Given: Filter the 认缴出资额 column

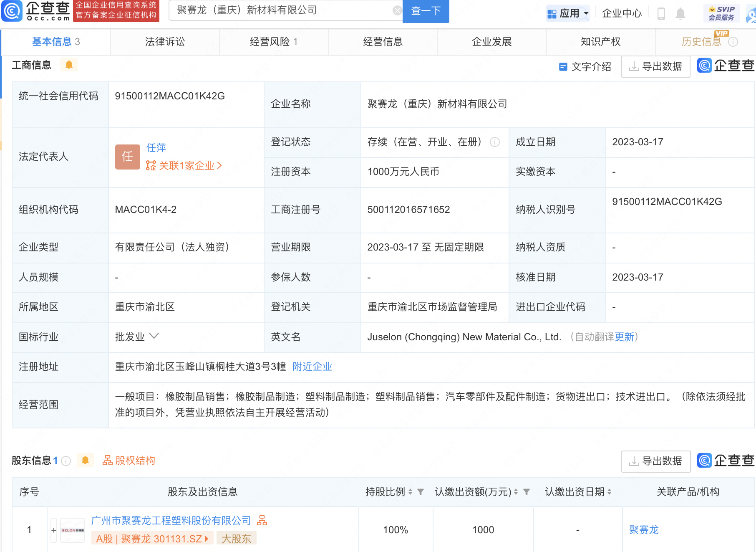Looking at the screenshot, I should point(527,492).
